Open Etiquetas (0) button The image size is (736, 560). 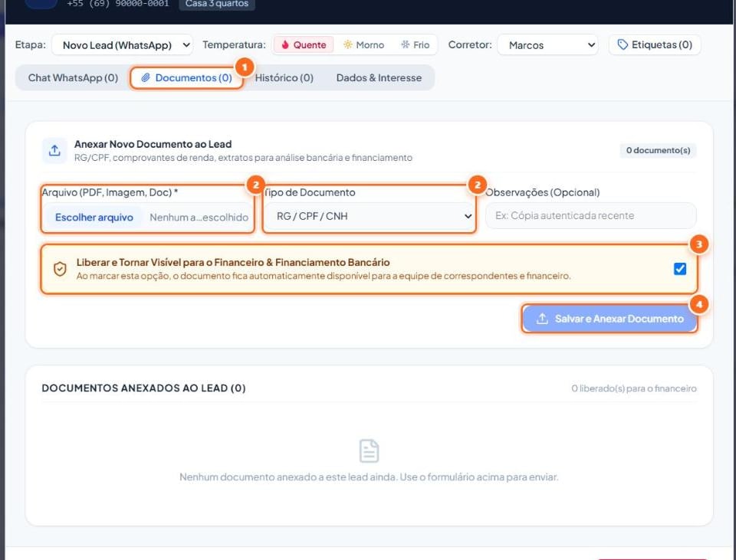pyautogui.click(x=655, y=44)
